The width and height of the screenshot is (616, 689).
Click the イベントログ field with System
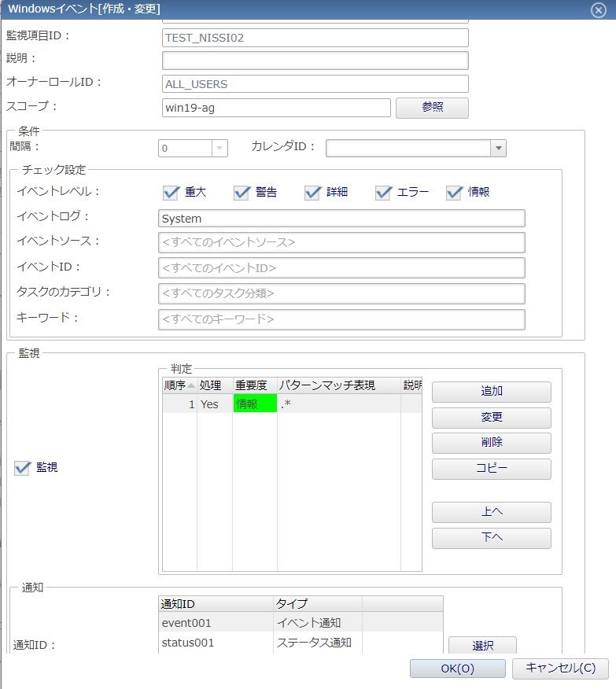tap(341, 219)
